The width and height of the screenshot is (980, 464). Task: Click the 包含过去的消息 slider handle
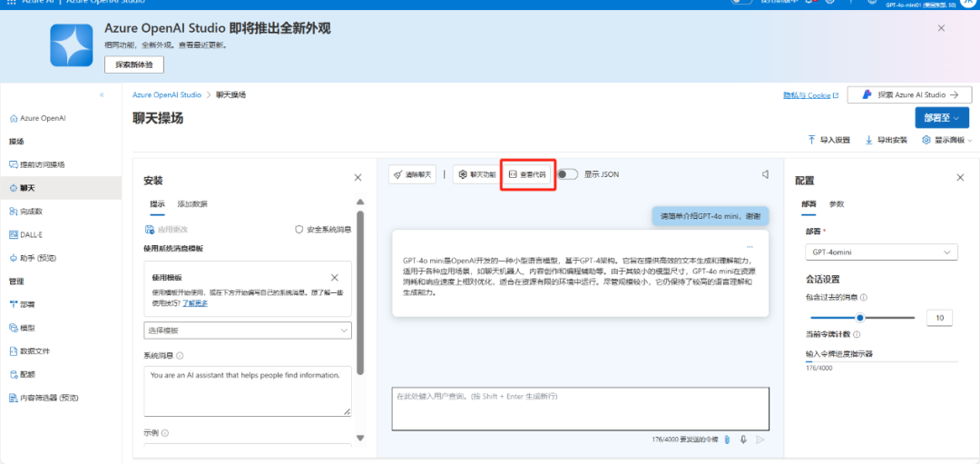(859, 318)
